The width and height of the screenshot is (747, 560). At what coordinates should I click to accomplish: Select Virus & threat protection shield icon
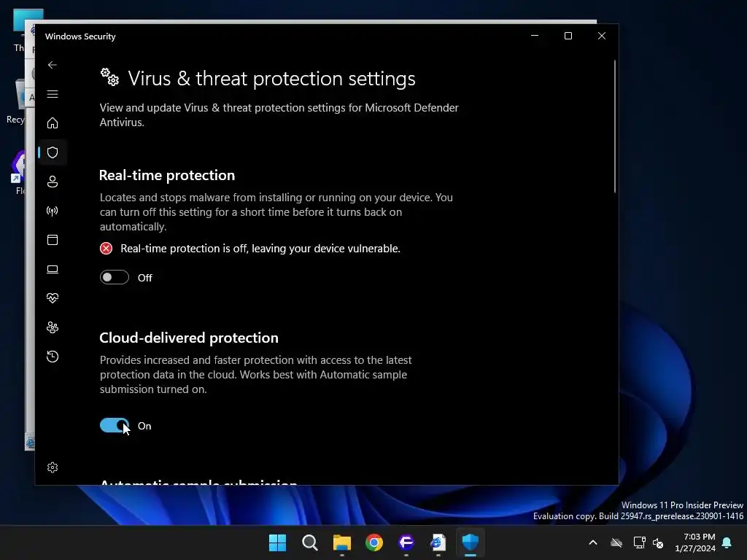(53, 152)
